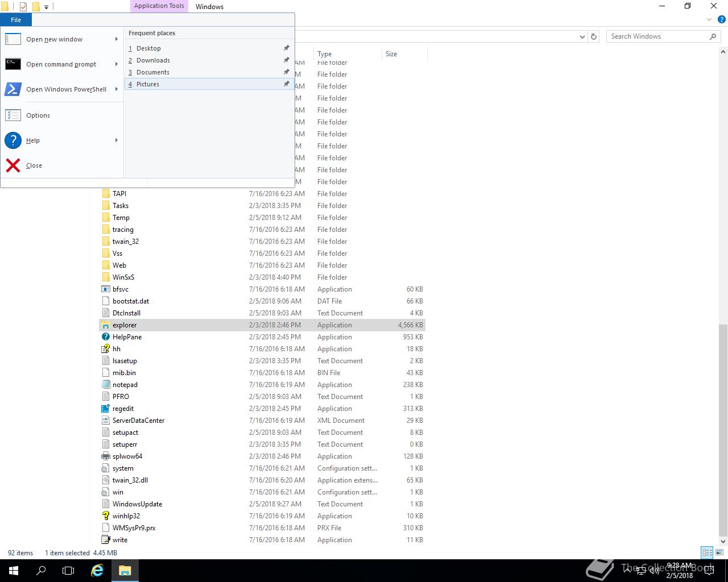The width and height of the screenshot is (728, 582).
Task: Select the explorer application icon in the file list
Action: pos(105,325)
